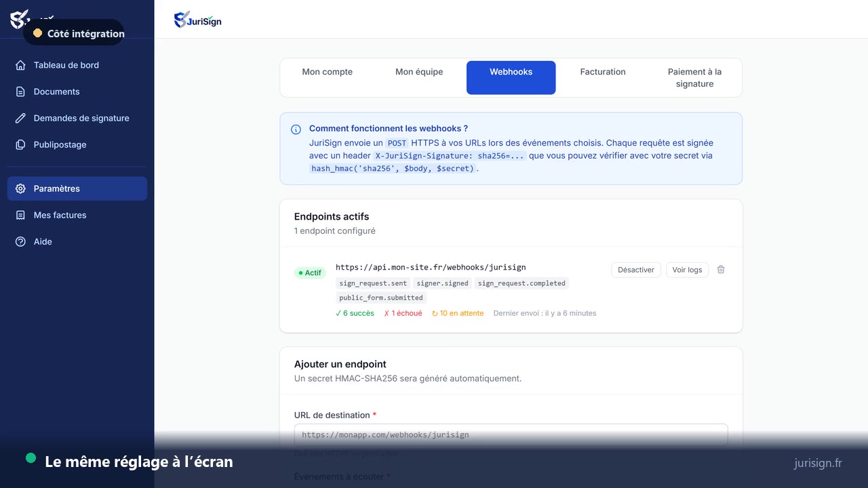Click the Tableau de bord home icon
This screenshot has width=868, height=488.
pyautogui.click(x=20, y=65)
